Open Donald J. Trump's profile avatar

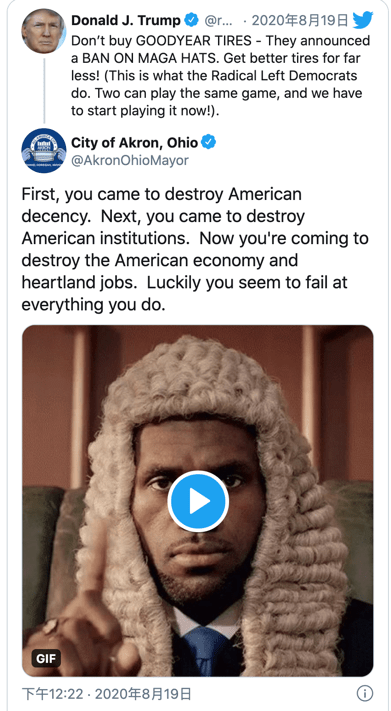pyautogui.click(x=44, y=31)
